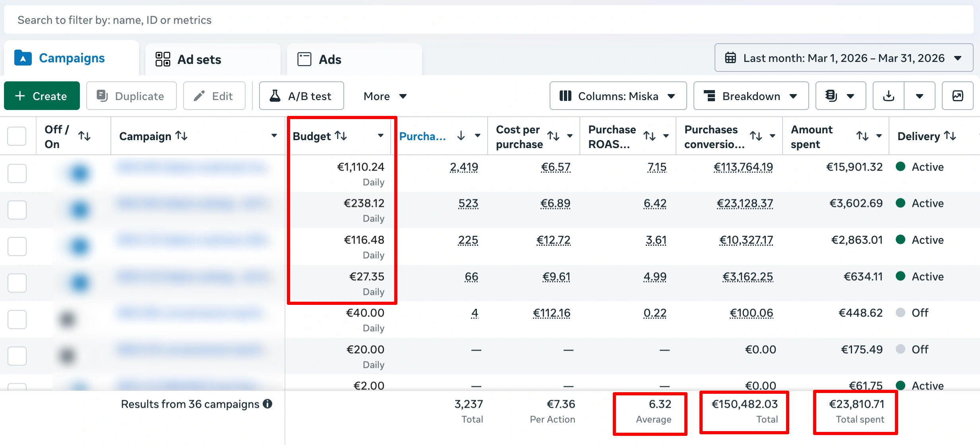Click the green Create button
980x445 pixels.
pyautogui.click(x=42, y=96)
